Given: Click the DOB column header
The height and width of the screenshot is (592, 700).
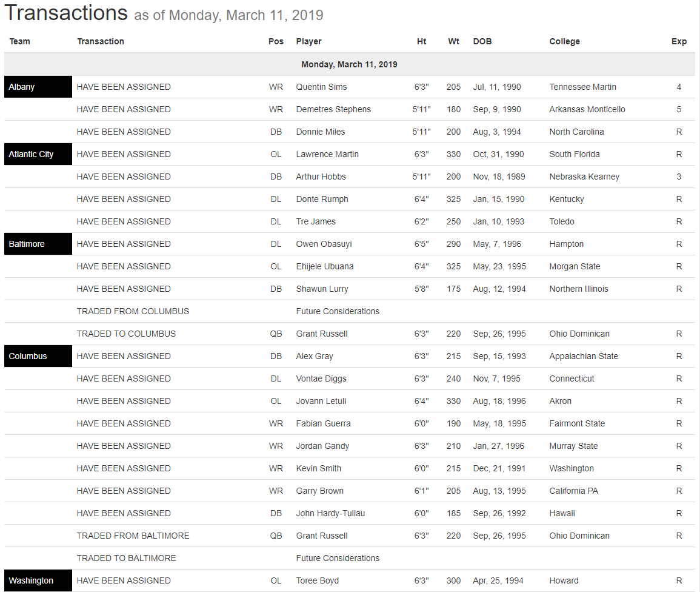Looking at the screenshot, I should [482, 41].
